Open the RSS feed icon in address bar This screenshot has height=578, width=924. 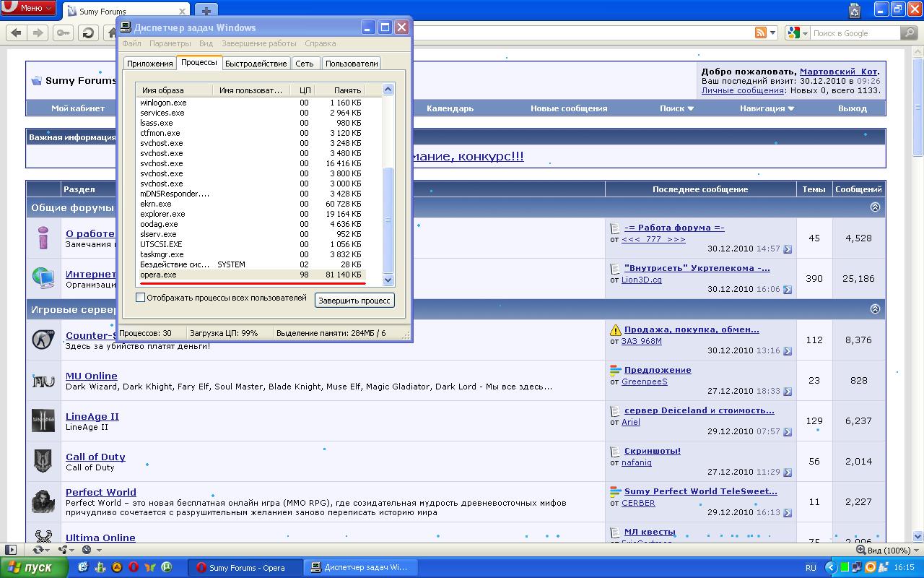tap(760, 33)
